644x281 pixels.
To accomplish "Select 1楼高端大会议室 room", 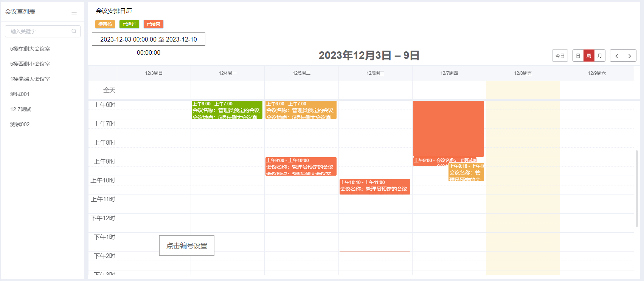I will click(x=30, y=79).
